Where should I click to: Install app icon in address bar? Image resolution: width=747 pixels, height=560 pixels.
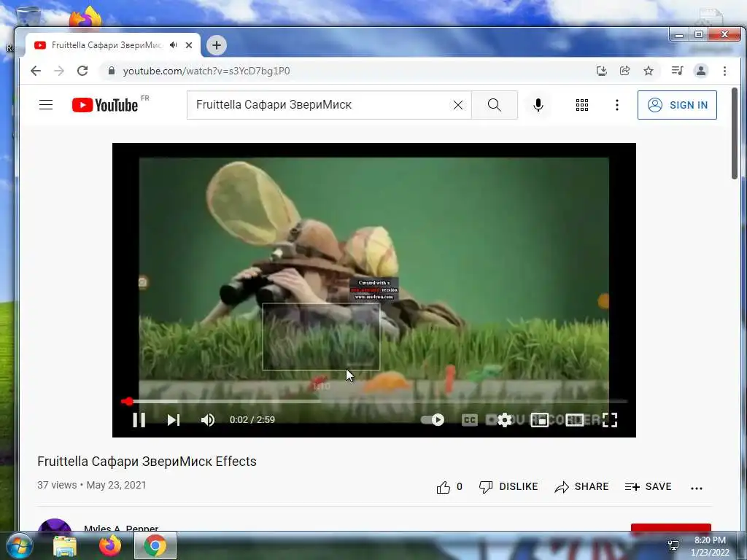(602, 71)
